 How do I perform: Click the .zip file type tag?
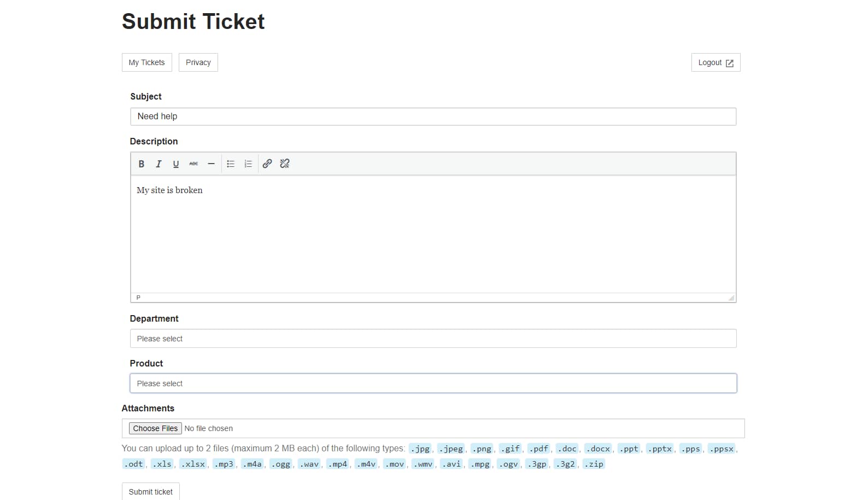click(x=594, y=464)
